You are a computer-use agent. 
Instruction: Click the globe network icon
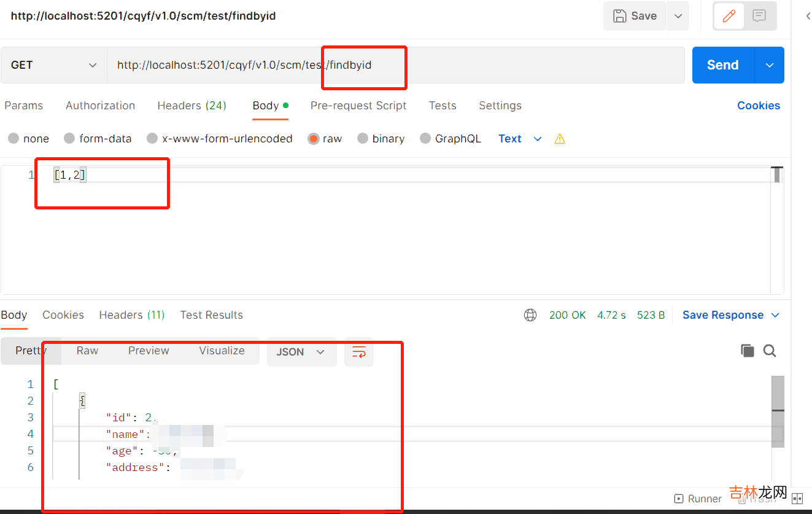point(530,315)
